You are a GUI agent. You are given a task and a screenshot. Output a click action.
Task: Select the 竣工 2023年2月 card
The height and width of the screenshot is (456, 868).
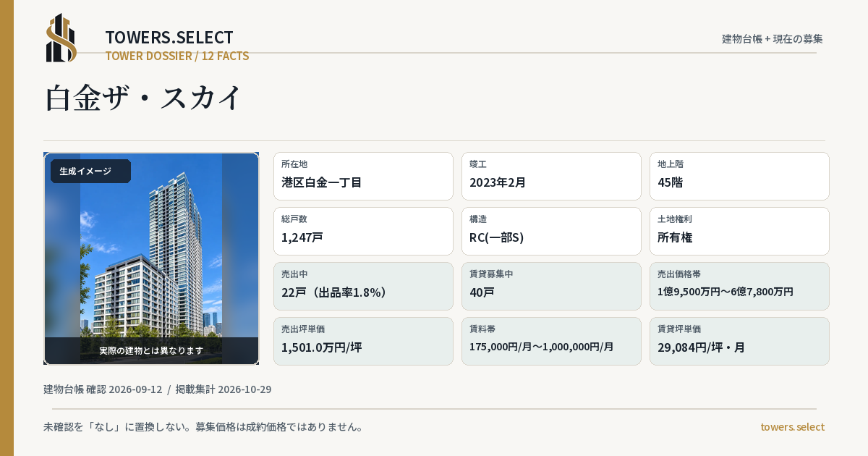tap(551, 176)
